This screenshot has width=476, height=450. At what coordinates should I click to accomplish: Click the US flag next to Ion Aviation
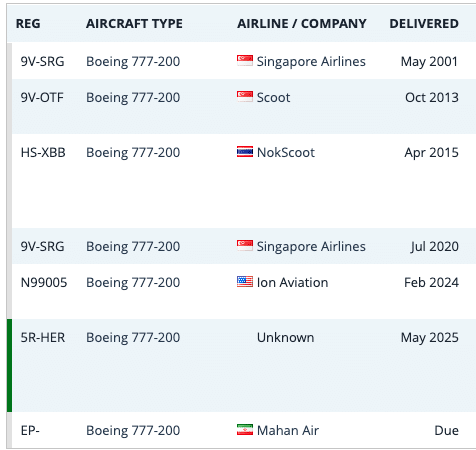[245, 282]
